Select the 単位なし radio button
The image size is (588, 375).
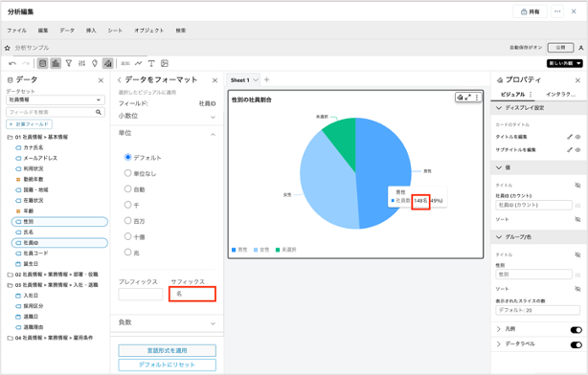coord(128,173)
